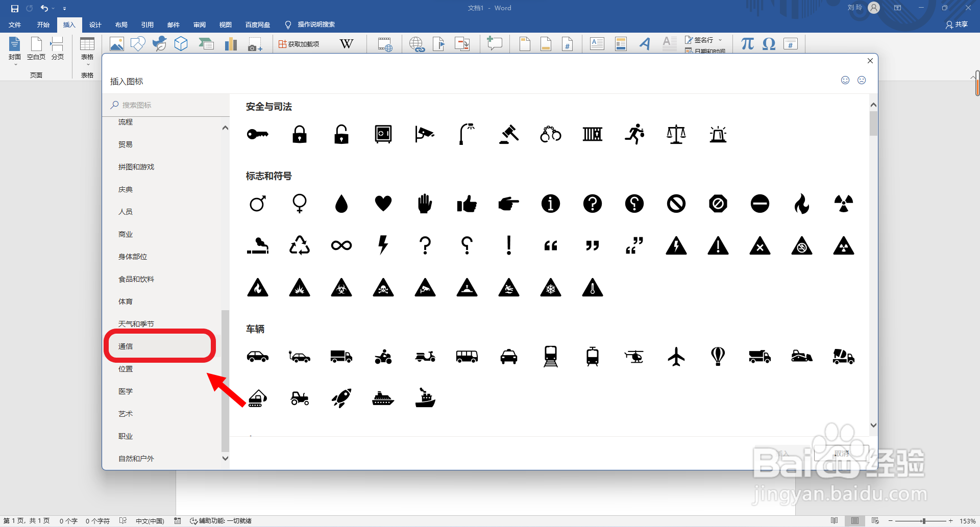Select the information circle icon
This screenshot has width=980, height=527.
(551, 204)
